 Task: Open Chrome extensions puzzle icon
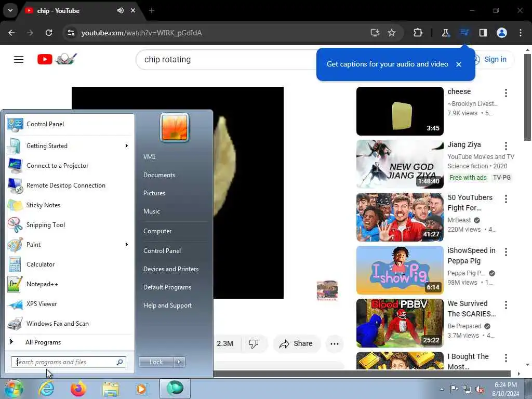click(418, 33)
